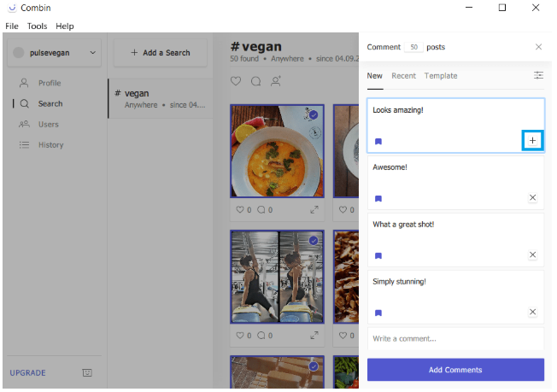Open the pulsevegan account dropdown
The width and height of the screenshot is (557, 392).
[54, 53]
